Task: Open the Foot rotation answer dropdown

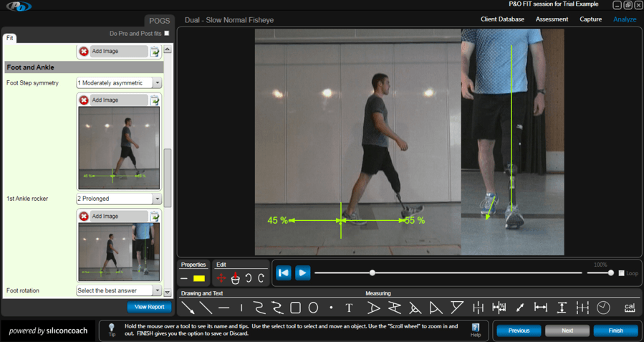Action: point(157,291)
